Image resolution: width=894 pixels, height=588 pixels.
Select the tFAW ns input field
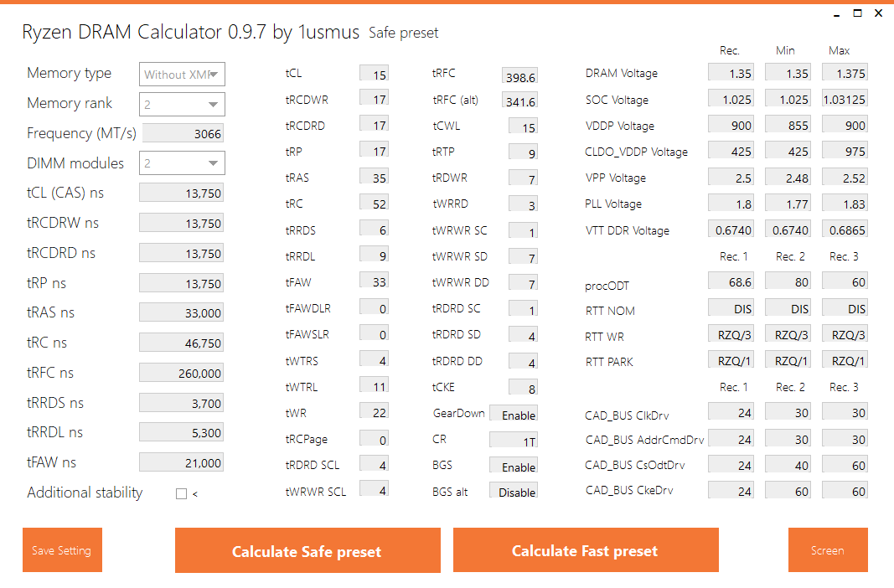coord(181,462)
